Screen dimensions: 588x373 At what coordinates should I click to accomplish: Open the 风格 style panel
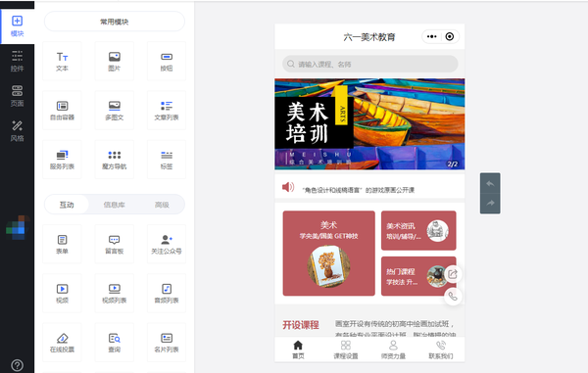(18, 131)
